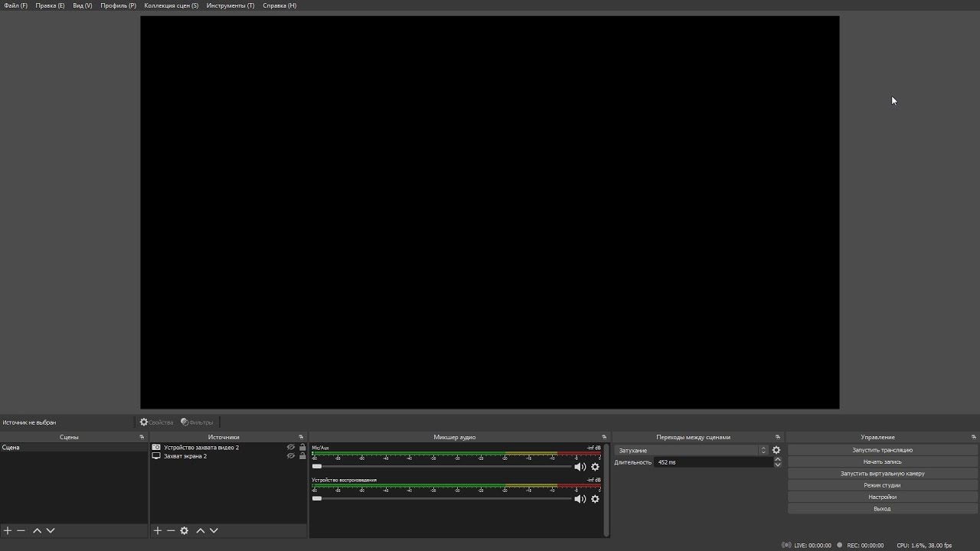Open transition properties gear next to Затухание

tap(776, 451)
